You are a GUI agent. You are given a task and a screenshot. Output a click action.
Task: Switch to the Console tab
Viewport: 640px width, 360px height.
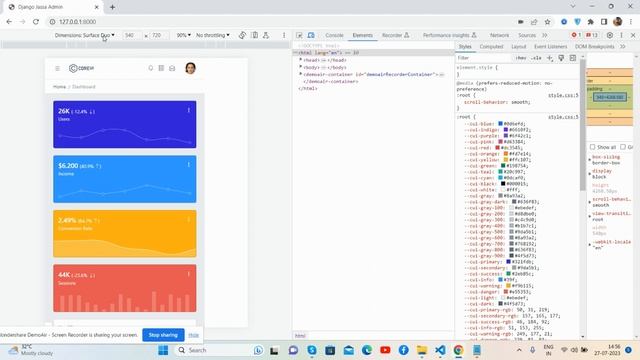tap(334, 36)
